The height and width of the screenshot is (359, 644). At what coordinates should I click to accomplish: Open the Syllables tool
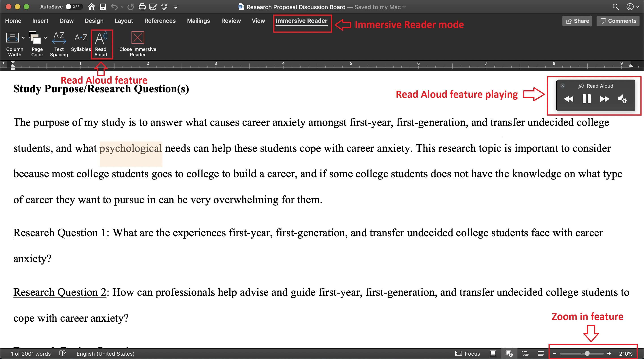[x=81, y=42]
